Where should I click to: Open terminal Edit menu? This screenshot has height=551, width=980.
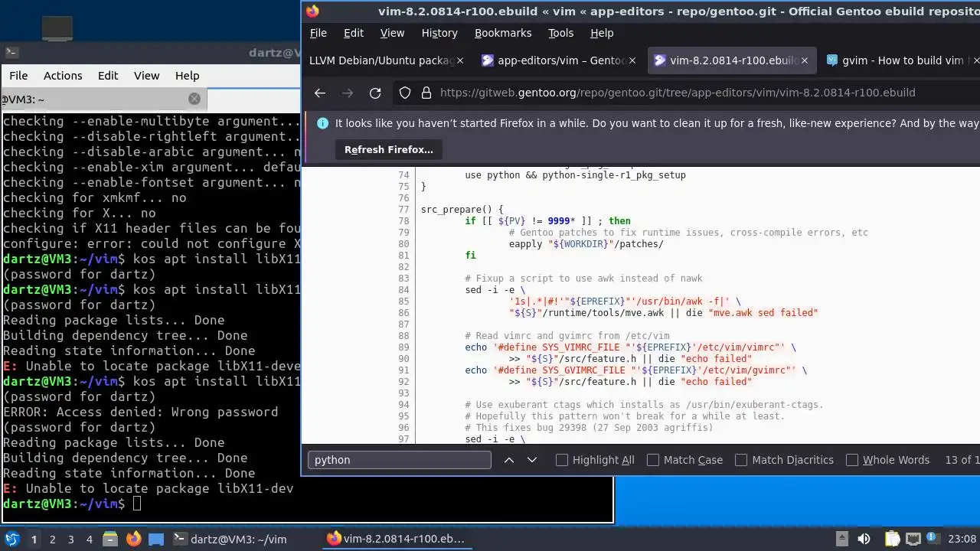click(x=108, y=76)
